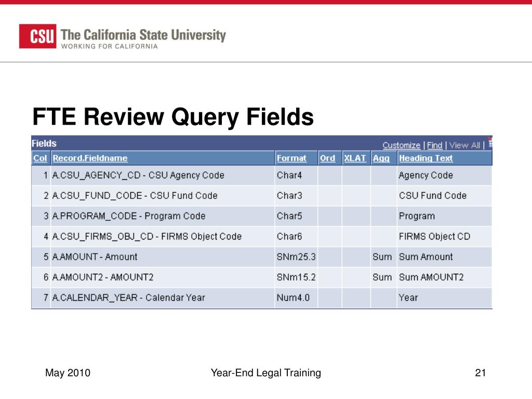Click the XLAT column header
The width and height of the screenshot is (532, 399).
pyautogui.click(x=355, y=158)
